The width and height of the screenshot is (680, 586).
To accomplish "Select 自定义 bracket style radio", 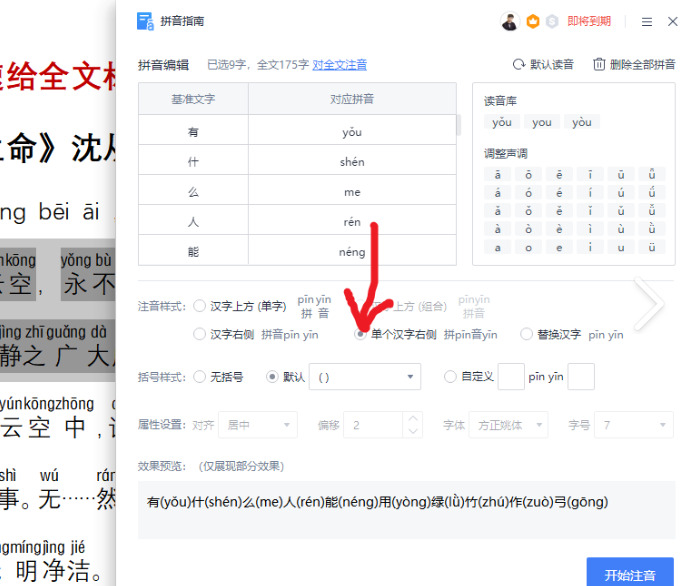I will (450, 376).
